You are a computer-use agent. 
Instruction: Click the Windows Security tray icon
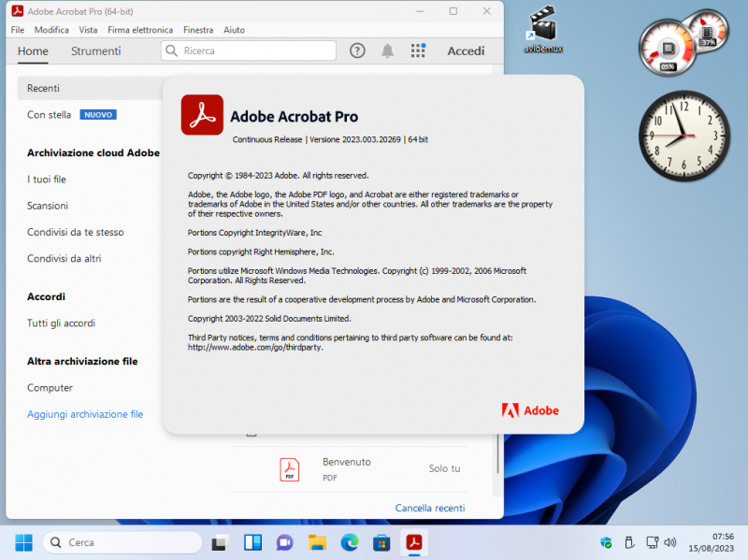[x=606, y=542]
